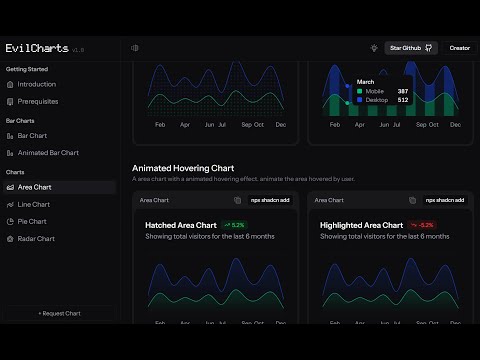Click the Bar Chart sidebar icon
Screen dimensions: 480x360
tap(10, 136)
